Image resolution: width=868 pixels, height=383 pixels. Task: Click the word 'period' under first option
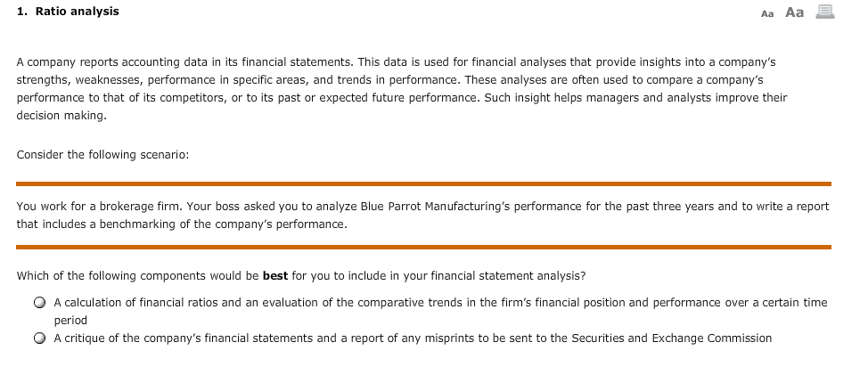(70, 321)
